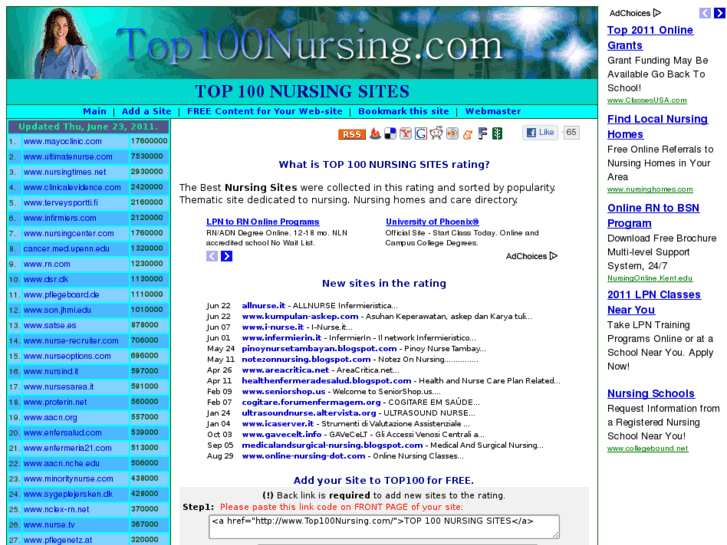This screenshot has height=545, width=727.
Task: Click next-ad arrow under LPN to RN ad
Action: (226, 256)
